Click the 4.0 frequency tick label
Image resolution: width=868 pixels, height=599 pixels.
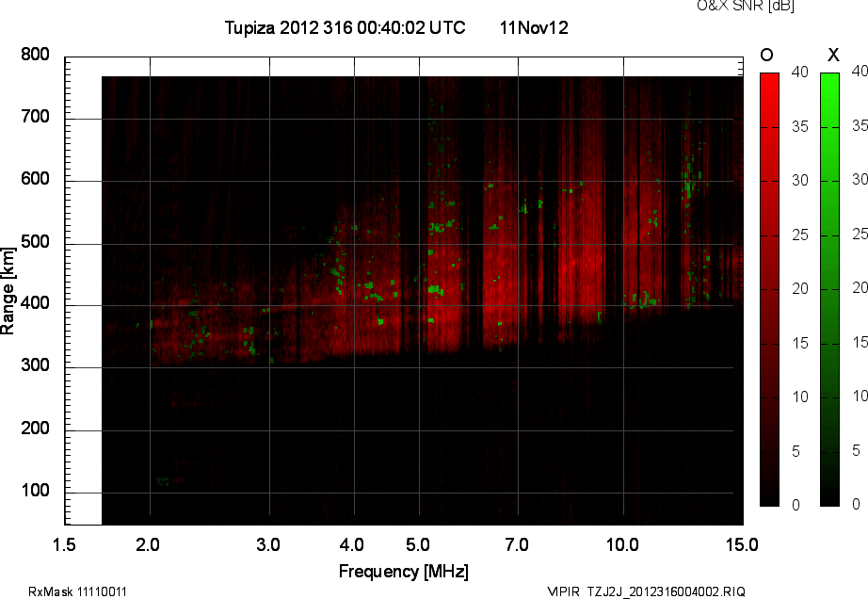pyautogui.click(x=351, y=544)
